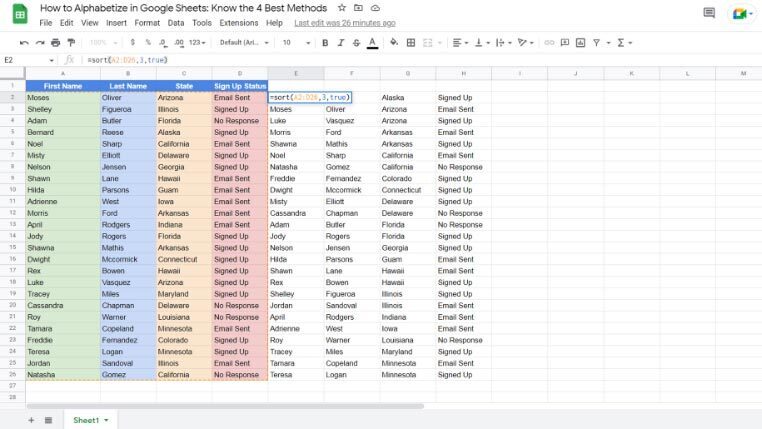Open the Data menu
This screenshot has width=762, height=429.
click(176, 23)
